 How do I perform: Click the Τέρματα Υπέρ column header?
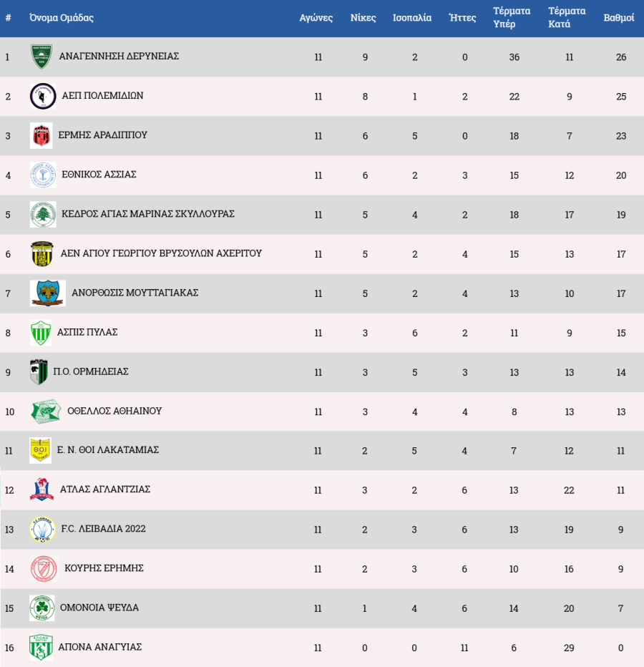tap(512, 18)
